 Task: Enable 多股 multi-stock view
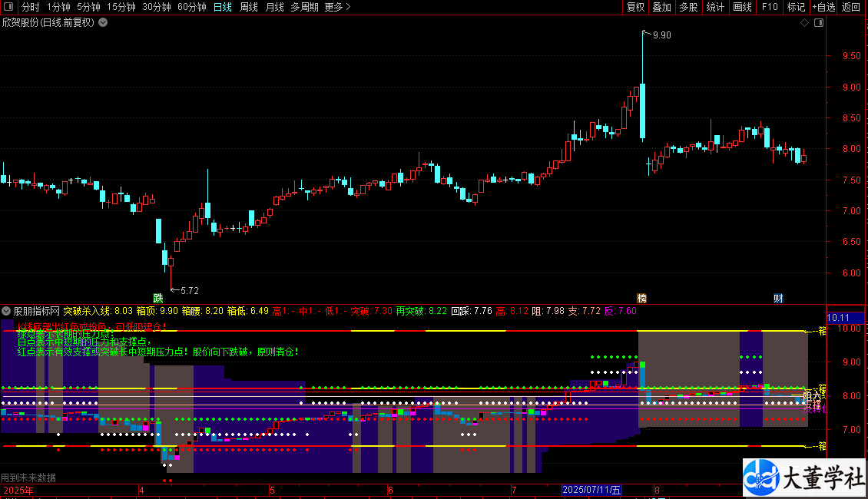(687, 8)
